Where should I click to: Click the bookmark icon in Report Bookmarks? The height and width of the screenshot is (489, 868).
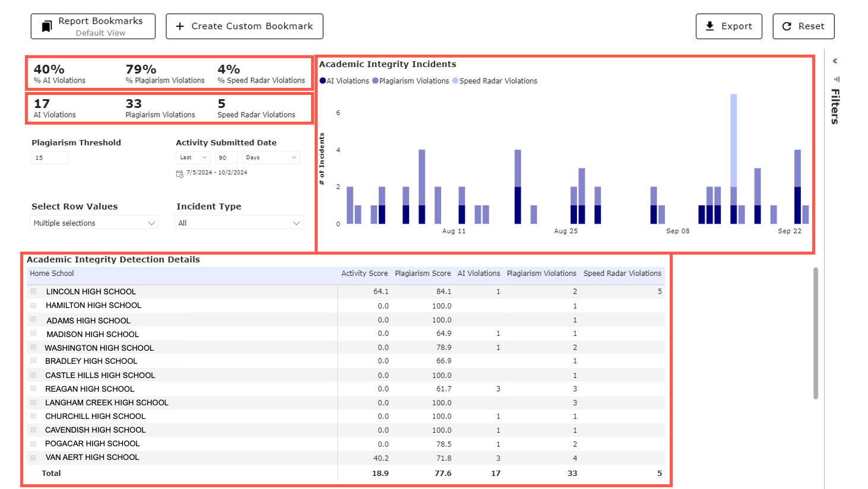(47, 27)
